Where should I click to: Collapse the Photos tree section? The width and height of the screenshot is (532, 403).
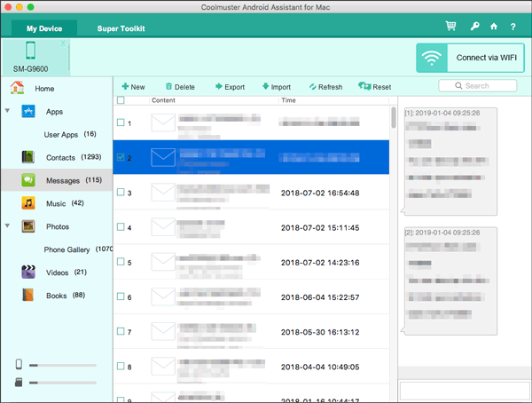[7, 225]
